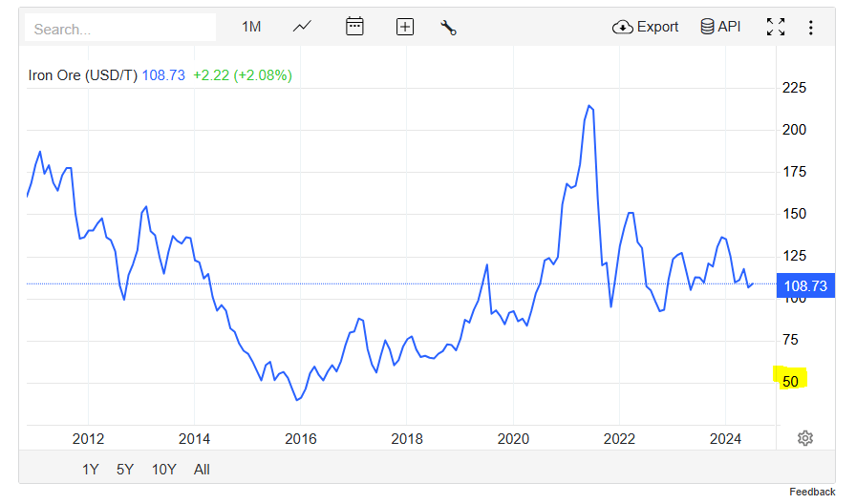The height and width of the screenshot is (504, 856).
Task: Click the 2016 x-axis label
Action: click(301, 439)
